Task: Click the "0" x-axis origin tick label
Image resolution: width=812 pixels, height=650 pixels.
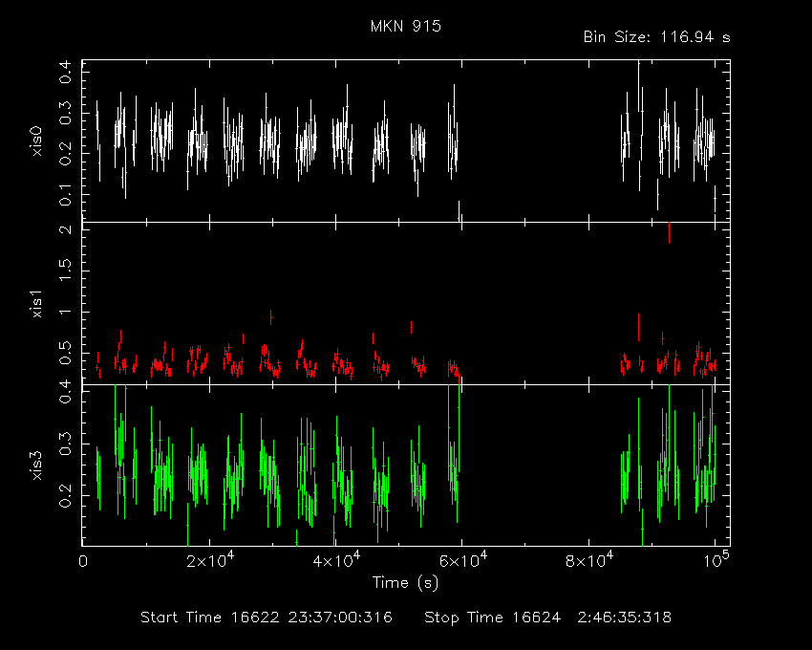Action: click(83, 562)
